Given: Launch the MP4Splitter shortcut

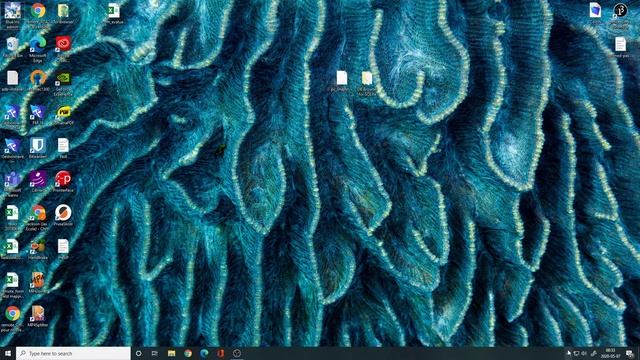Looking at the screenshot, I should coord(38,313).
